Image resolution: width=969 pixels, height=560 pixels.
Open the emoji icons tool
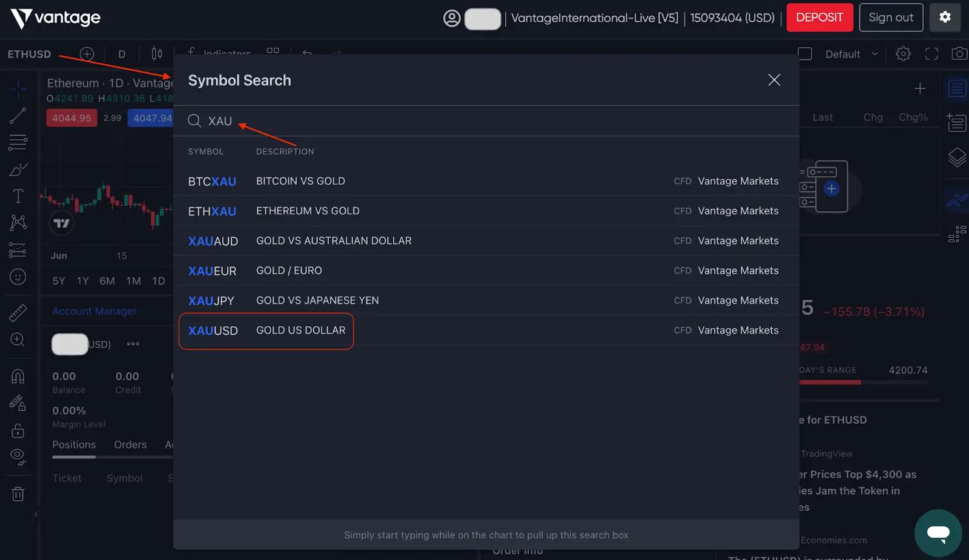tap(18, 277)
